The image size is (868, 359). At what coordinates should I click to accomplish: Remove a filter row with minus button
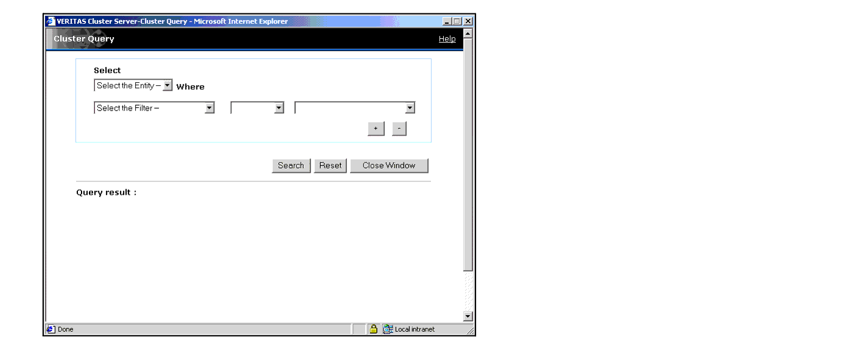coord(399,129)
